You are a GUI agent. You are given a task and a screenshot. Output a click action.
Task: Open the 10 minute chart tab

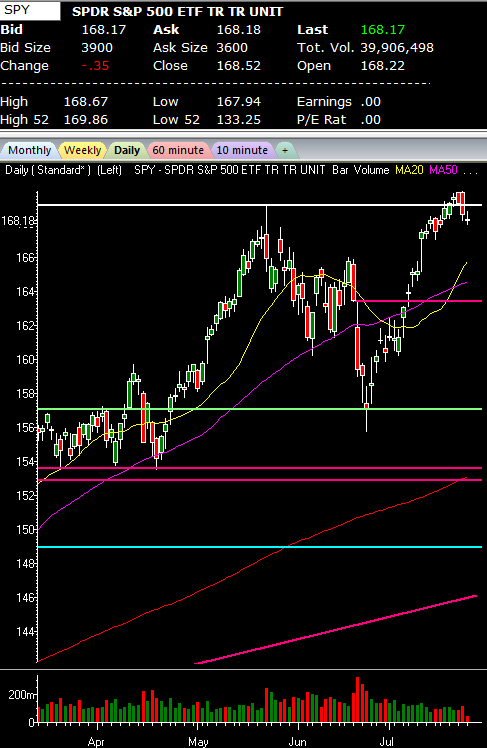(x=242, y=150)
